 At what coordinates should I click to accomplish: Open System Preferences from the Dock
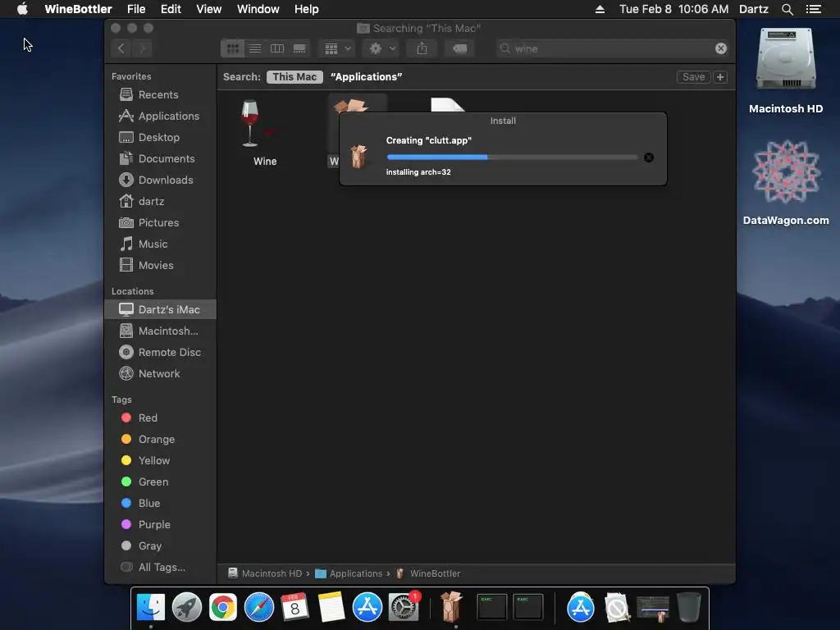404,608
